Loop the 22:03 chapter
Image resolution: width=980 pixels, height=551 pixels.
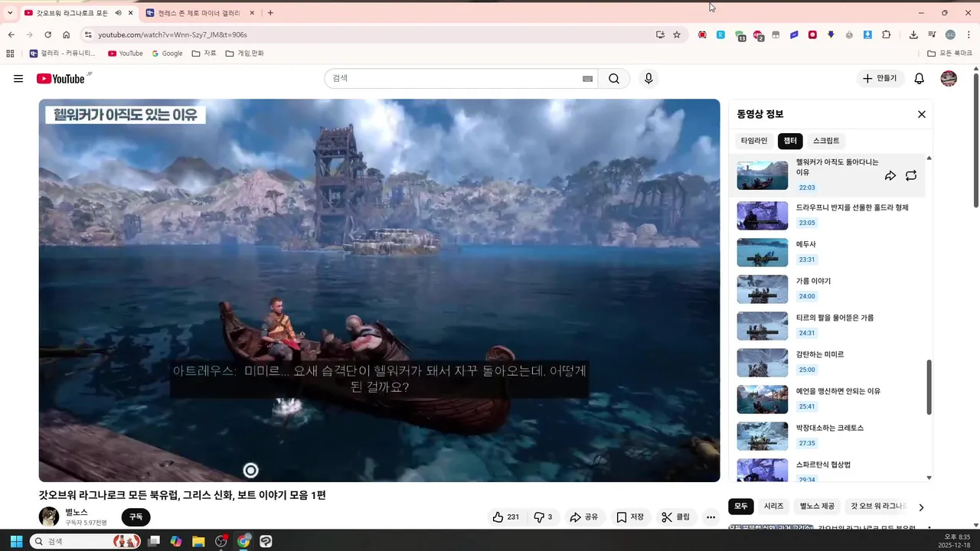point(911,176)
